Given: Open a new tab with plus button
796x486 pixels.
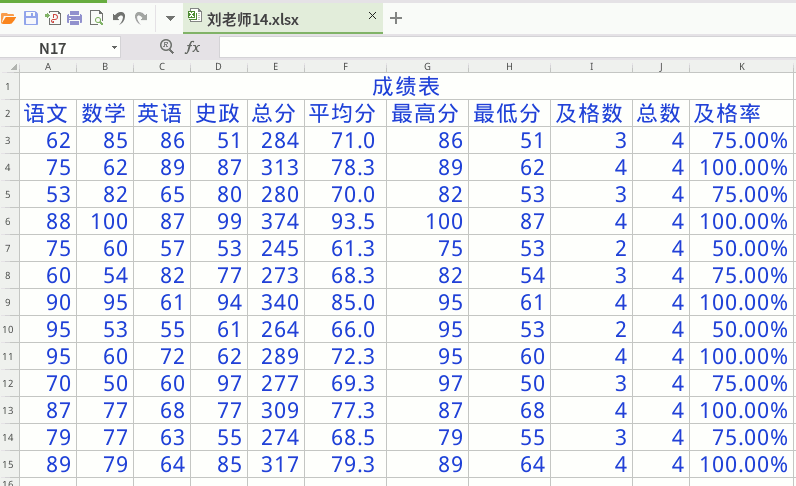Looking at the screenshot, I should (396, 18).
